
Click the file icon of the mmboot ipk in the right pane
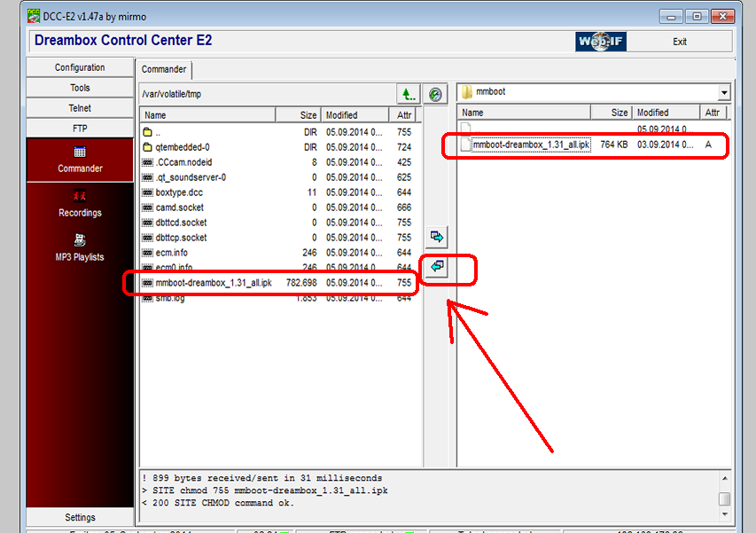(x=465, y=145)
